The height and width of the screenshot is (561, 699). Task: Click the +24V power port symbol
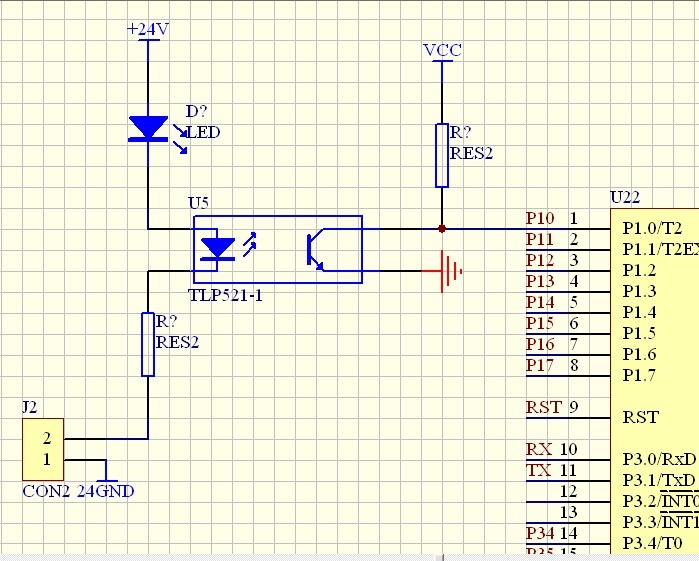[148, 30]
